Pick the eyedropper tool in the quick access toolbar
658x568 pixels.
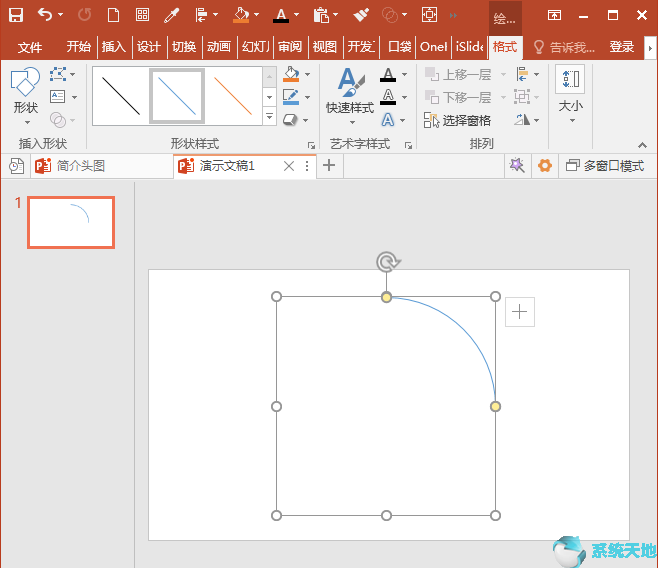(x=171, y=16)
